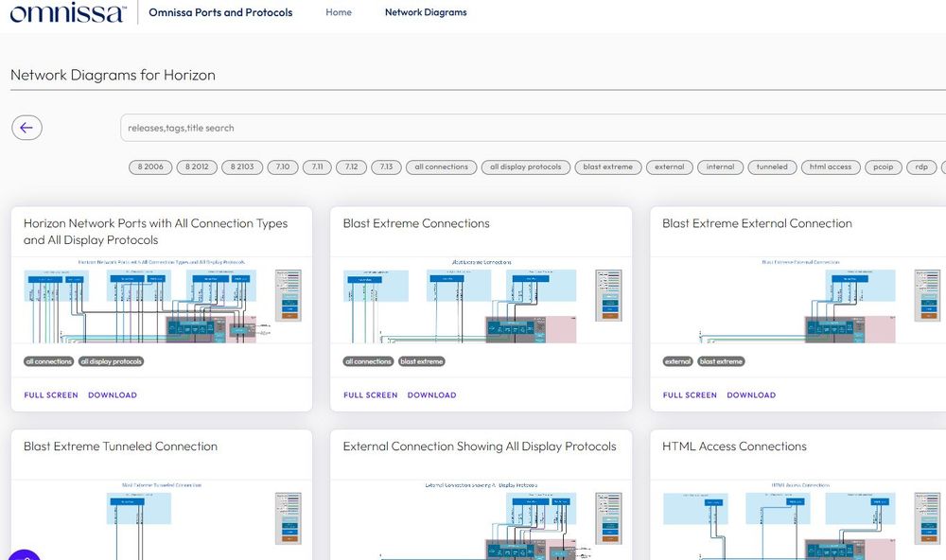The image size is (946, 560).
Task: Select the blast extreme filter chip in the filter row
Action: click(608, 167)
